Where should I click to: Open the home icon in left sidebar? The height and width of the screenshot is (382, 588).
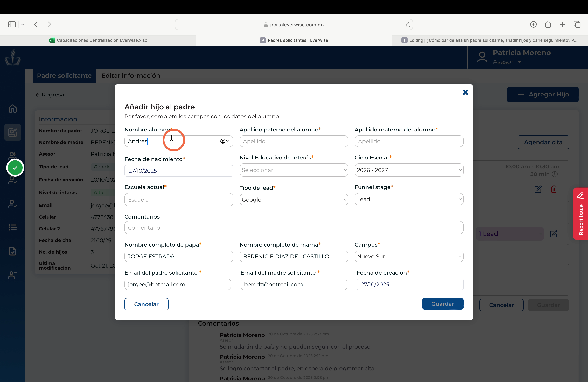click(x=13, y=109)
